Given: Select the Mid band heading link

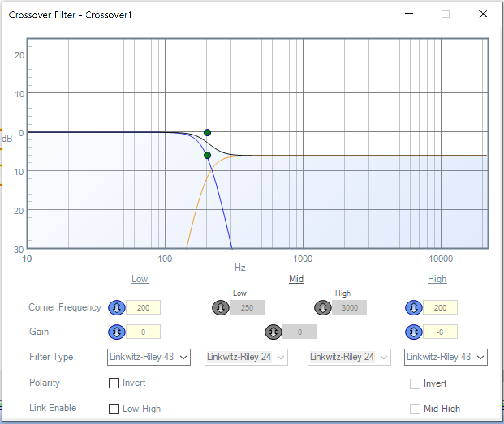Looking at the screenshot, I should (296, 279).
